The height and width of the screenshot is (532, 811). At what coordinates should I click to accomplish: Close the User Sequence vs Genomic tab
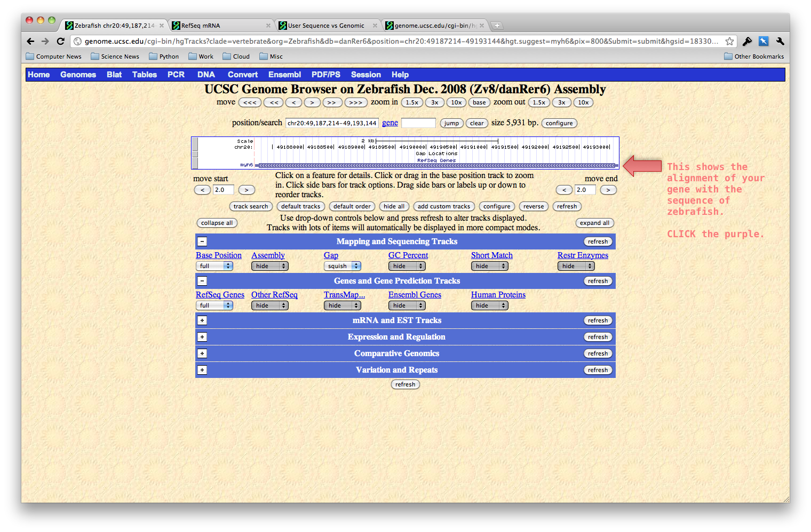pos(375,26)
